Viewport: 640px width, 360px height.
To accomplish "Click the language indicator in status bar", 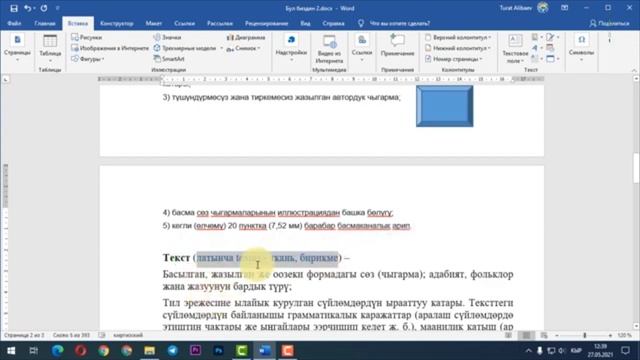I will point(128,335).
